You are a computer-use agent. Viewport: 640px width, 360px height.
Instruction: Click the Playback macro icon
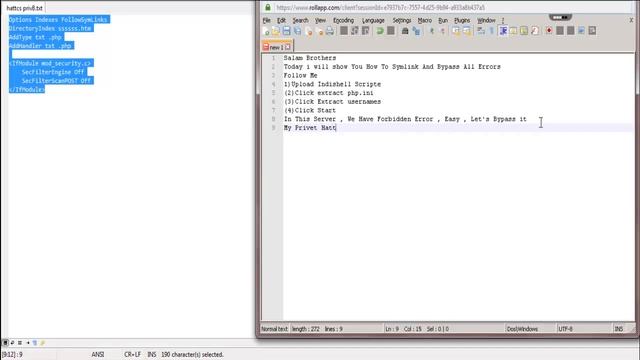[571, 31]
